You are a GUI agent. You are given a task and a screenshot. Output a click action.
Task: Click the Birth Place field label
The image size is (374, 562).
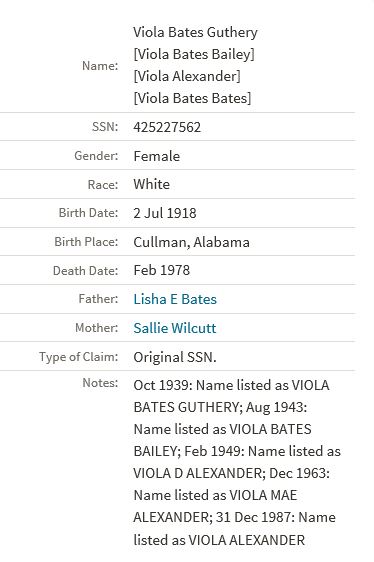pyautogui.click(x=86, y=242)
